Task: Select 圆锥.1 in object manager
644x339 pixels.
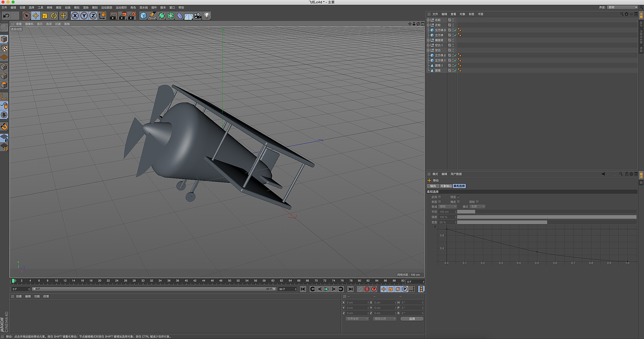Action: pos(439,65)
